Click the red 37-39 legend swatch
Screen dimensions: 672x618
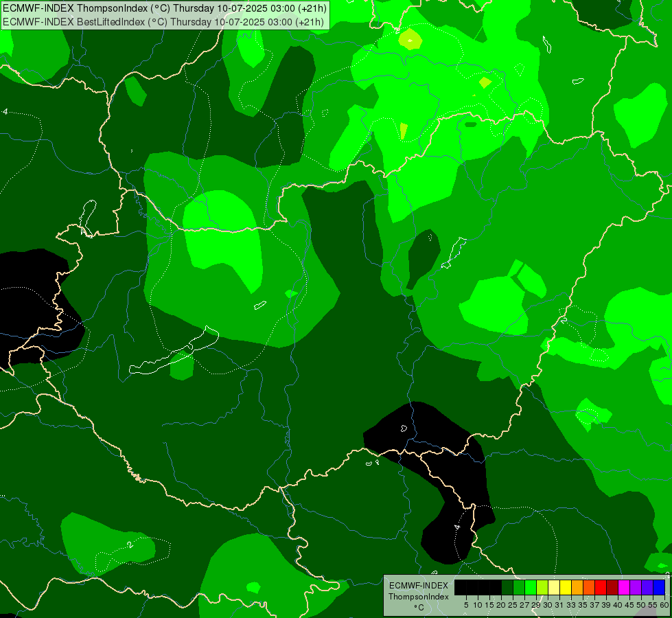(601, 587)
